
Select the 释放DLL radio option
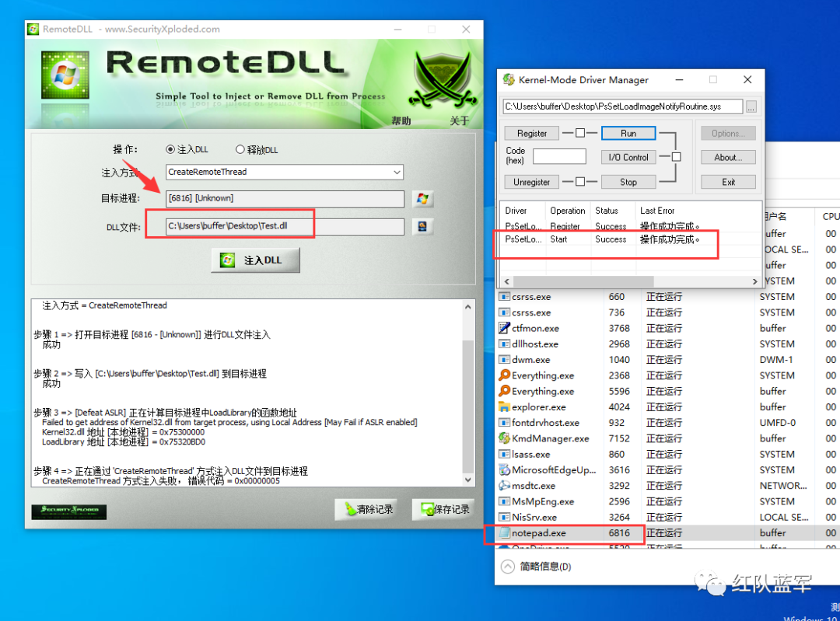click(240, 149)
